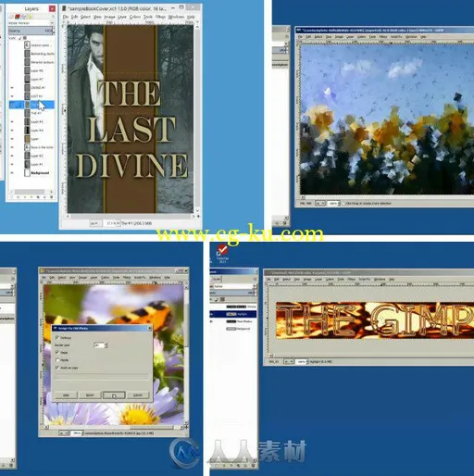Open the Colors menu in book cover window
474x476 pixels.
(135, 17)
